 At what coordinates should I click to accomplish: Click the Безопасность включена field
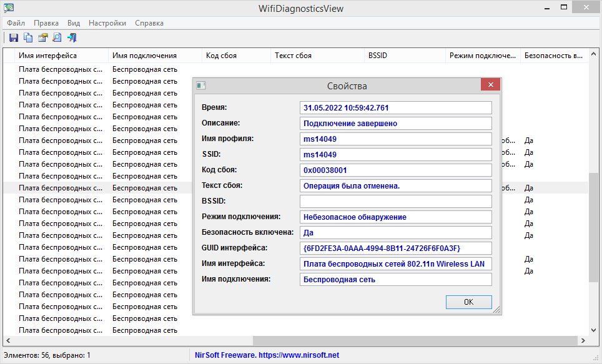396,233
